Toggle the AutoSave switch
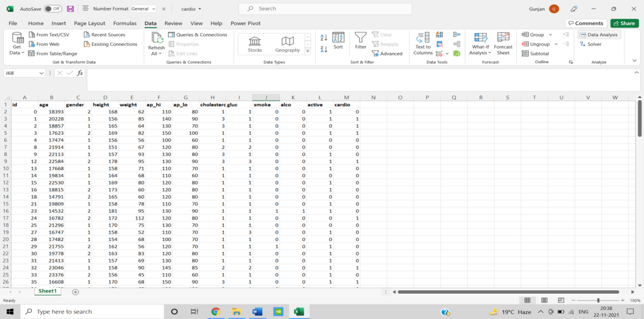 [53, 9]
